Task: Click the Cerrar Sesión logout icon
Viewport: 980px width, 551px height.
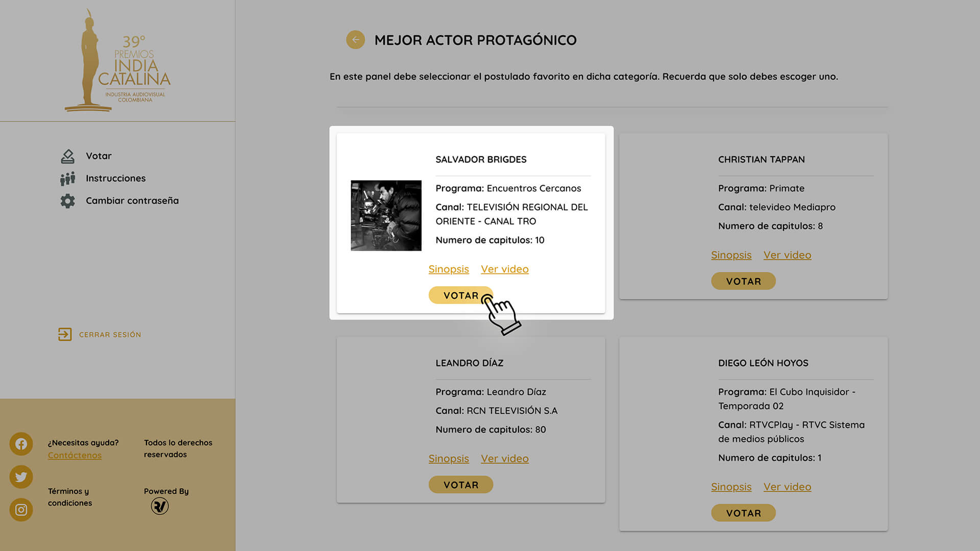Action: tap(65, 335)
